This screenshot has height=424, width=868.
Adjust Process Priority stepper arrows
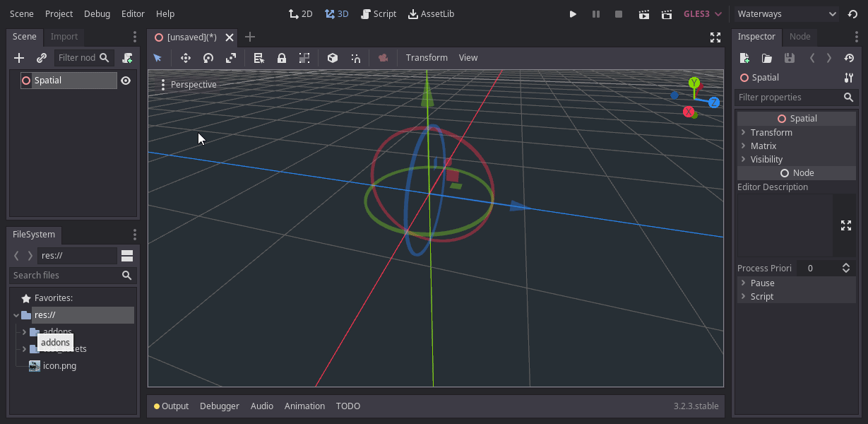[x=846, y=269]
